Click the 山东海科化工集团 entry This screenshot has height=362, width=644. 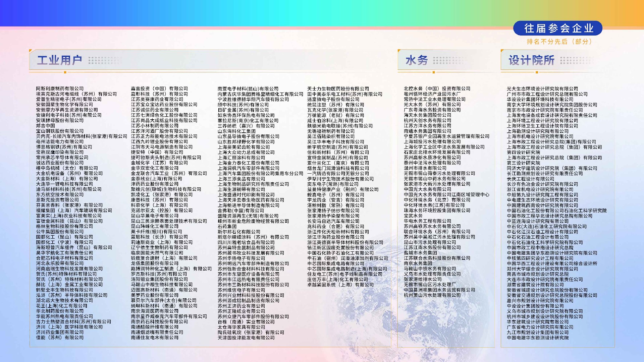[237, 131]
